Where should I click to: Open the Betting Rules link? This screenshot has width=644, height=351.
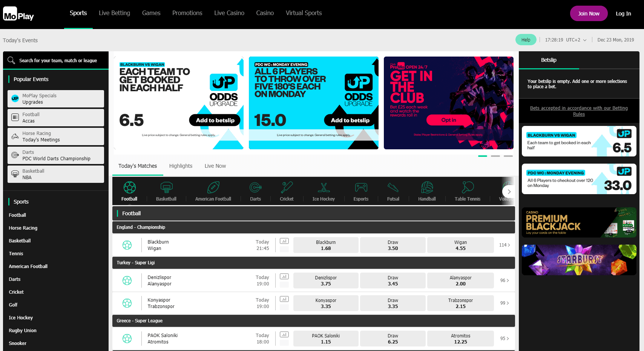pyautogui.click(x=579, y=111)
